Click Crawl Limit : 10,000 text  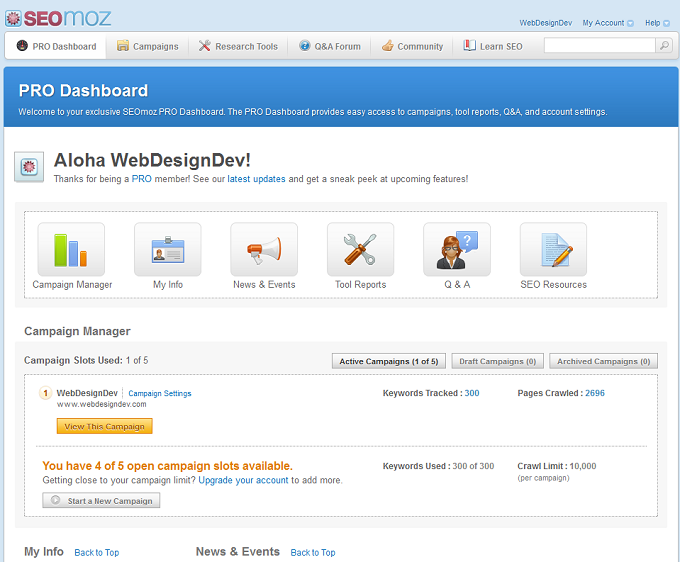pyautogui.click(x=557, y=466)
